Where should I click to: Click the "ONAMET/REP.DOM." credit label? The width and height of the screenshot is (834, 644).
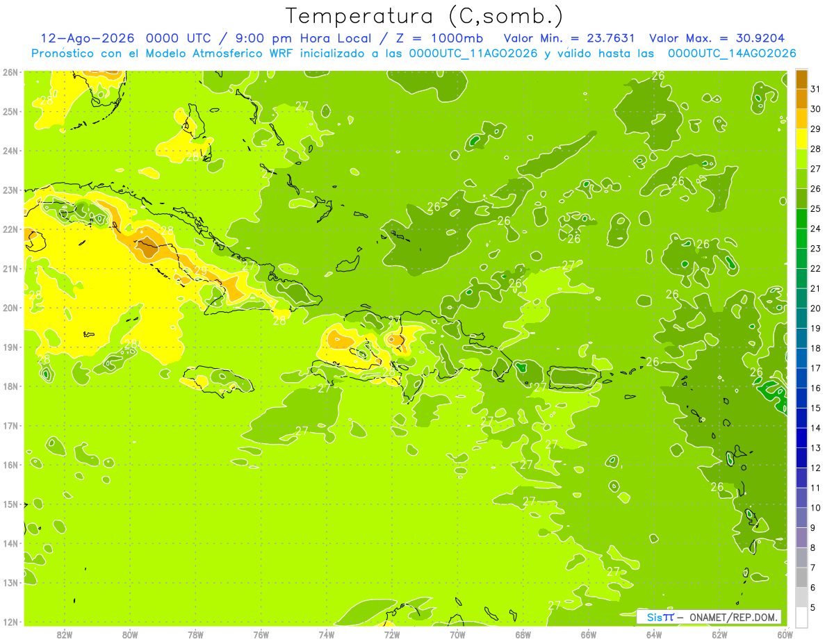coord(734,617)
